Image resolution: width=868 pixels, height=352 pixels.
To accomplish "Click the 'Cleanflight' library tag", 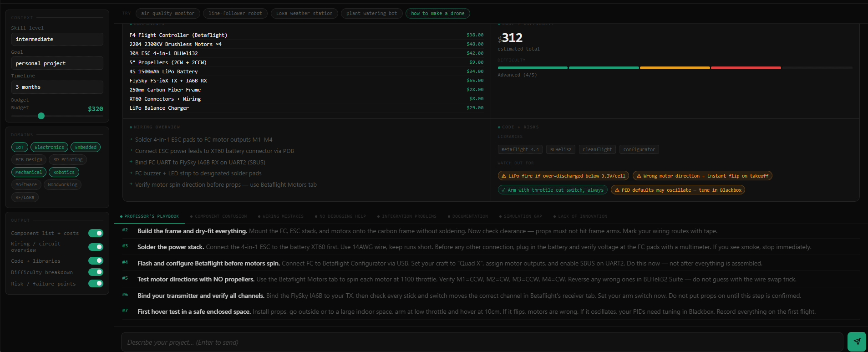I will point(597,149).
